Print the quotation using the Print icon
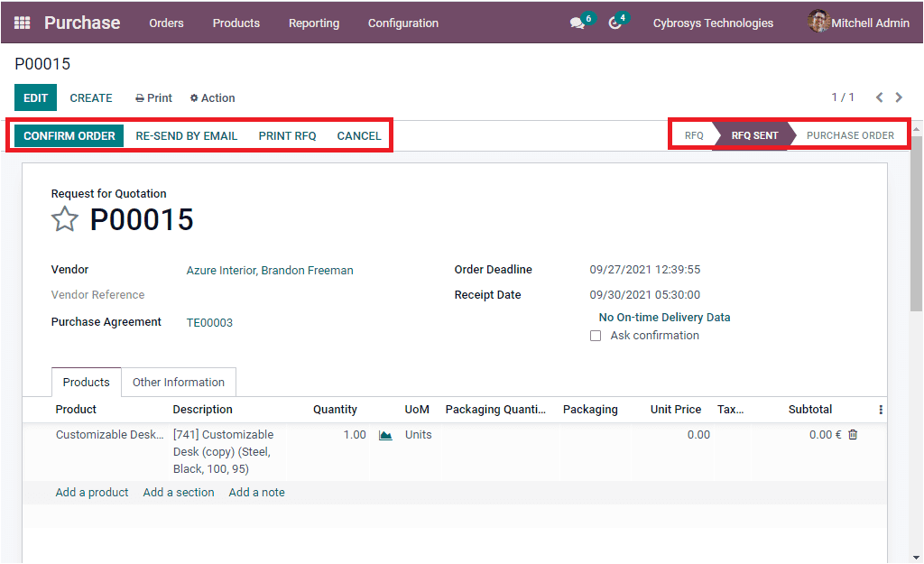 pyautogui.click(x=152, y=97)
